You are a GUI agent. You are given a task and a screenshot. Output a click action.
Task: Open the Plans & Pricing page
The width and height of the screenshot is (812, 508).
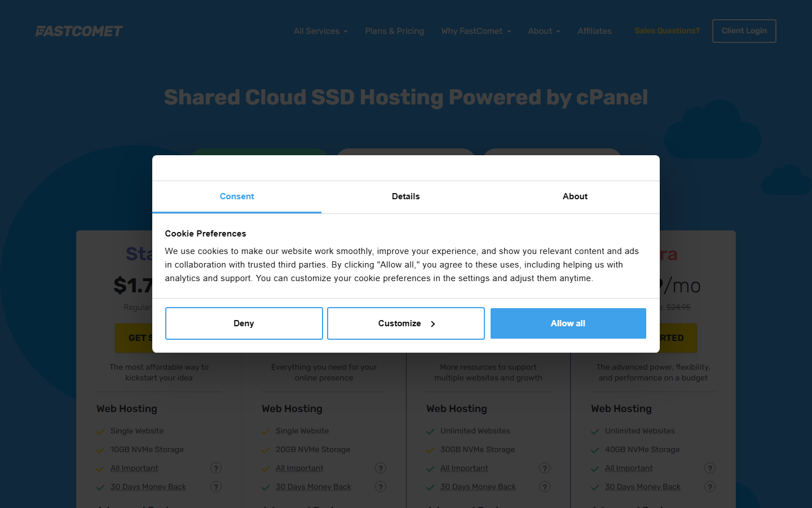coord(395,31)
